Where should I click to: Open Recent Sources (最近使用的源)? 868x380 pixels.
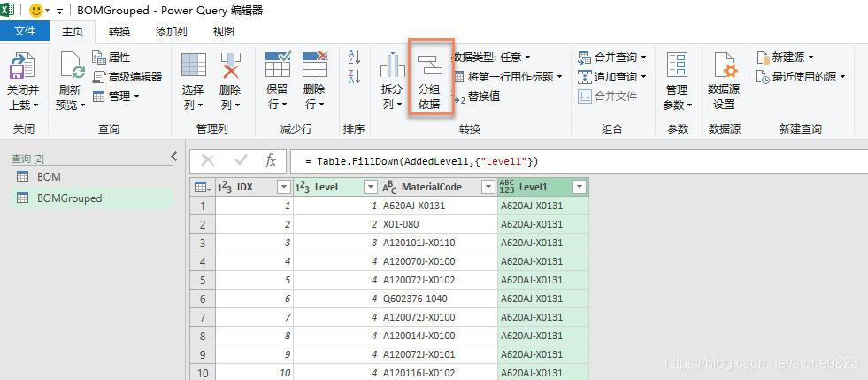801,76
